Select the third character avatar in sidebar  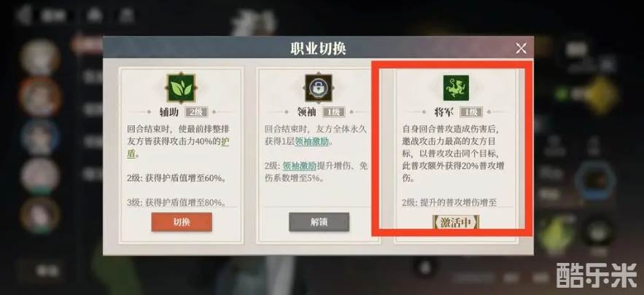pos(40,137)
